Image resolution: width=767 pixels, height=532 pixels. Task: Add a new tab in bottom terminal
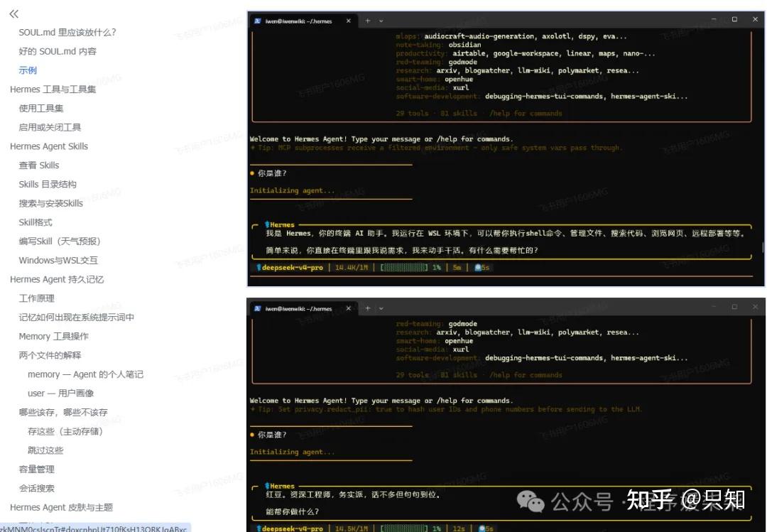coord(368,308)
